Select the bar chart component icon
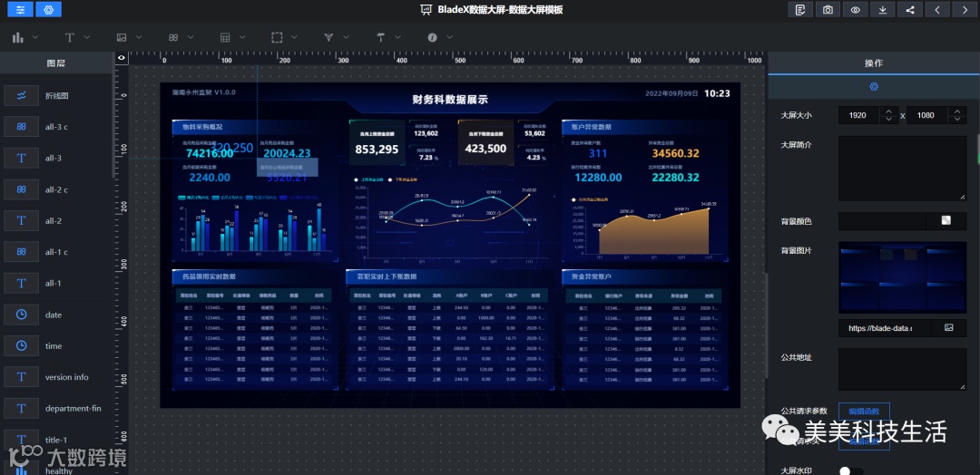Image resolution: width=980 pixels, height=475 pixels. [x=18, y=37]
